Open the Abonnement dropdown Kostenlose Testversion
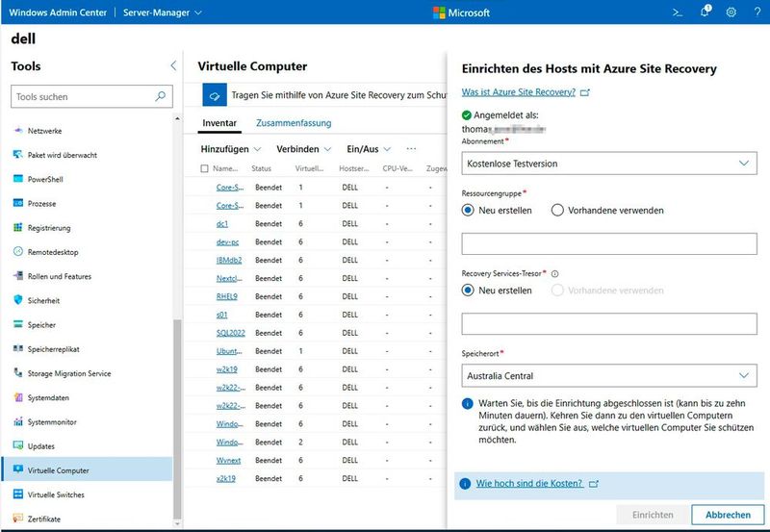The width and height of the screenshot is (770, 532). [x=609, y=164]
